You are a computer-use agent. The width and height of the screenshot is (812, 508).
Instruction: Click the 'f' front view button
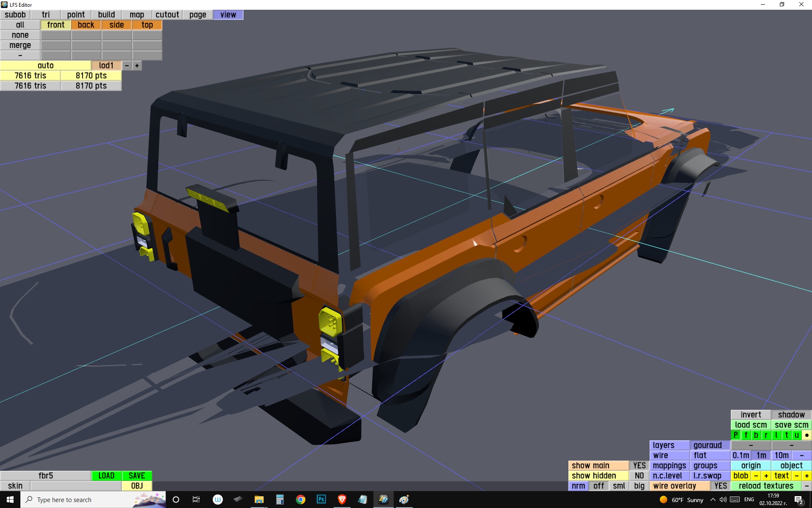[746, 435]
